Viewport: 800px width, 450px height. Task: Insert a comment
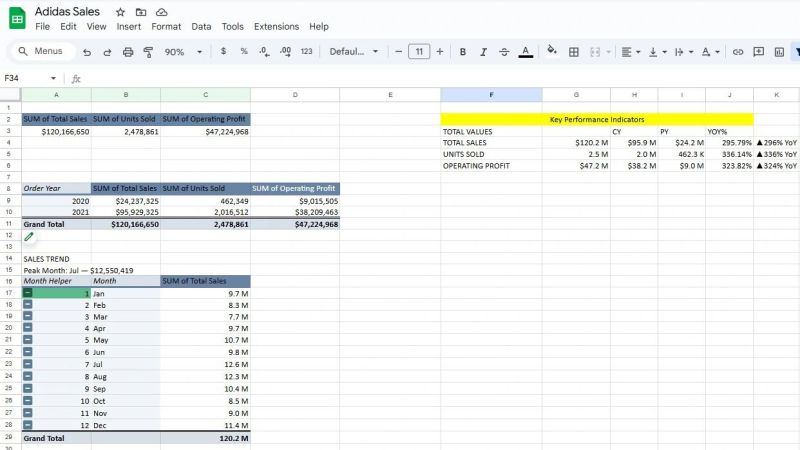pyautogui.click(x=759, y=52)
